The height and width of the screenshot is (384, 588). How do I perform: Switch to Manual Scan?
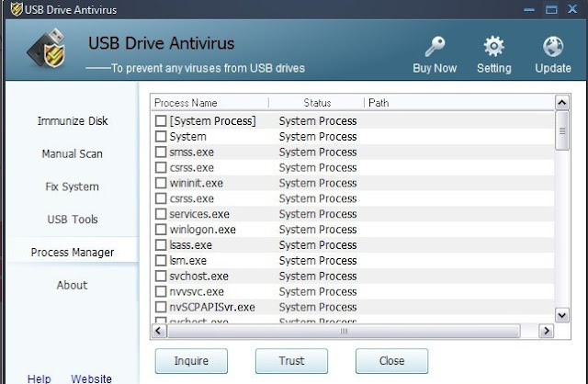72,153
